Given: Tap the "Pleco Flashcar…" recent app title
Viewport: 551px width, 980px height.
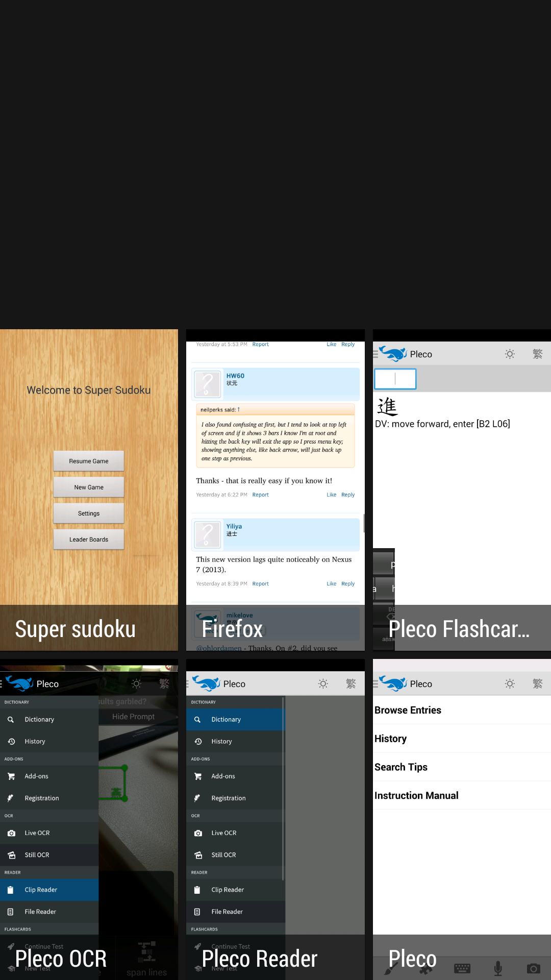Looking at the screenshot, I should click(x=459, y=629).
